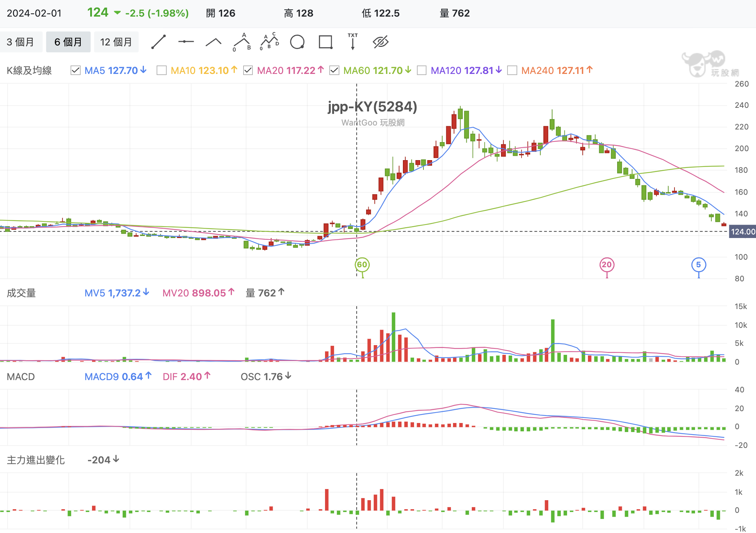Hide drawings with the crossed-eye icon
756x533 pixels.
381,42
